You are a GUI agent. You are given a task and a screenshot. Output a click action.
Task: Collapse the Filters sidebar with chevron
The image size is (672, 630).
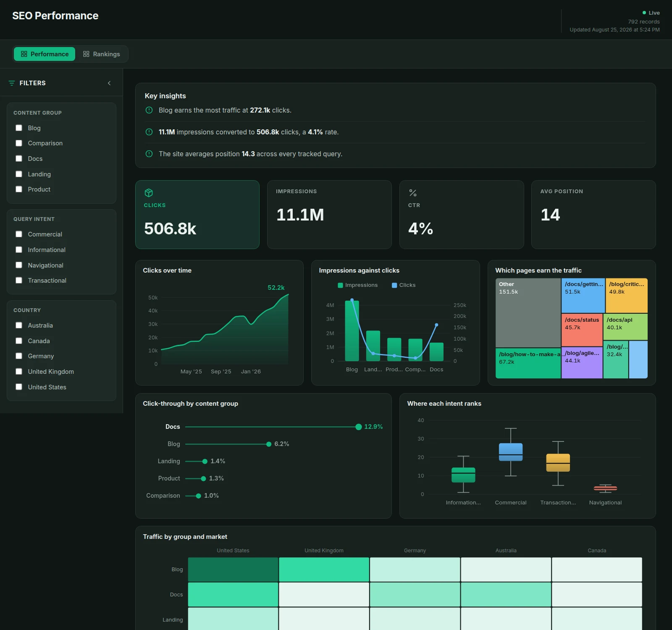tap(109, 83)
